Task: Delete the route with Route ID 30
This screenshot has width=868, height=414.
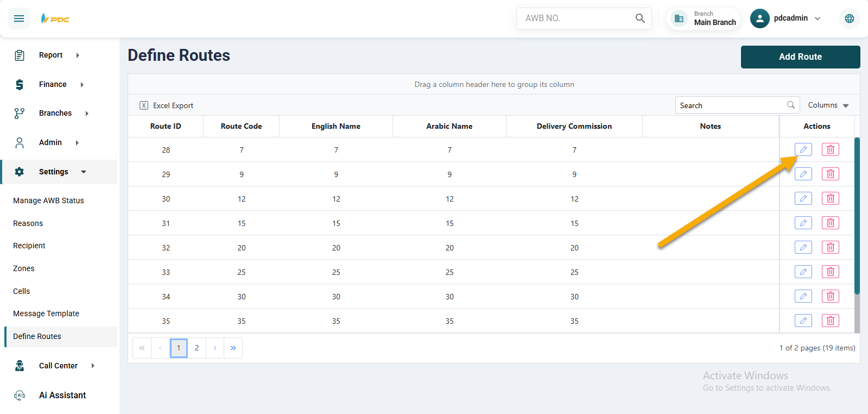Action: point(830,198)
